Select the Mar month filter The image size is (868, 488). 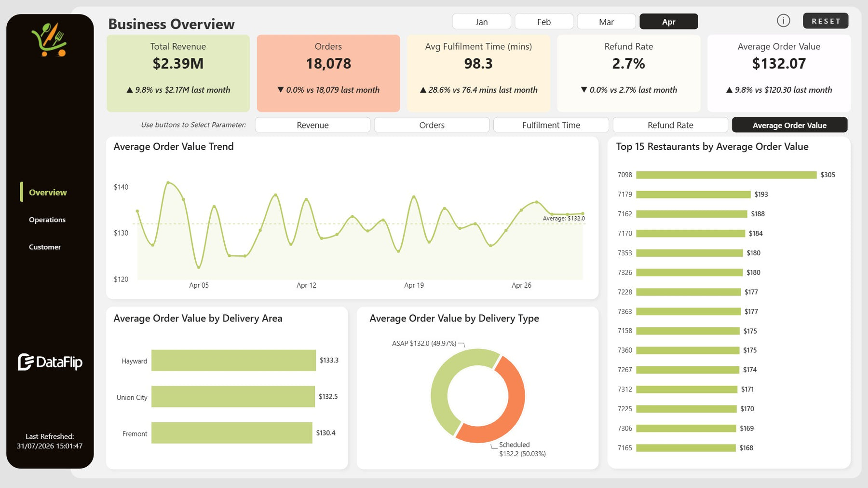click(606, 22)
